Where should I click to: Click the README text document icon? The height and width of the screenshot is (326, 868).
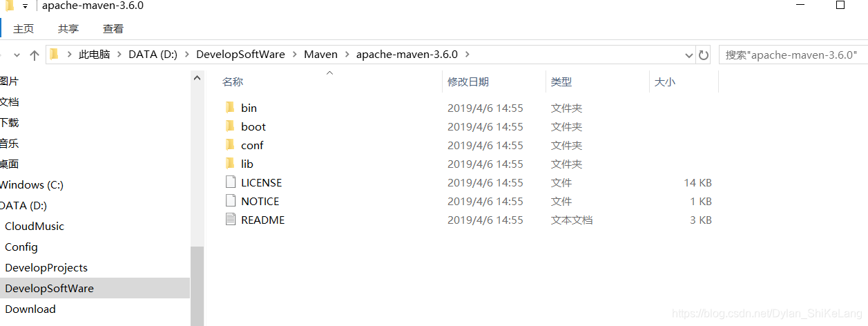tap(231, 220)
